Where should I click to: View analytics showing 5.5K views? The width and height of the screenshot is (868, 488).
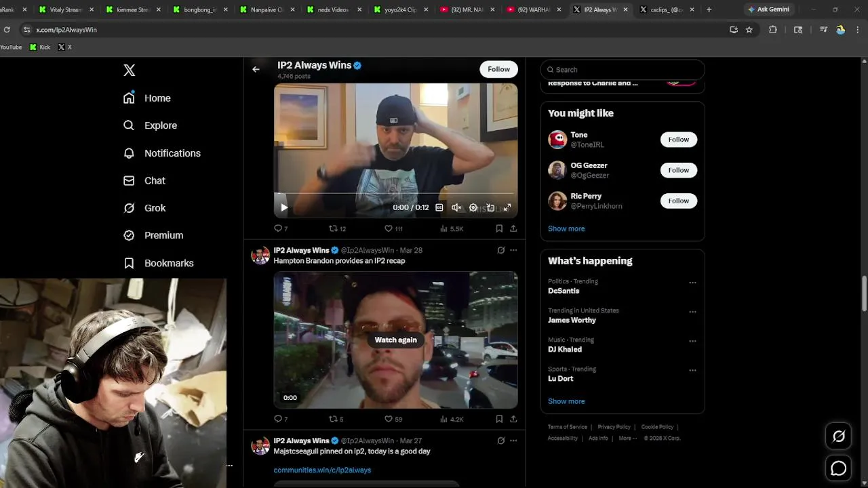tap(451, 228)
